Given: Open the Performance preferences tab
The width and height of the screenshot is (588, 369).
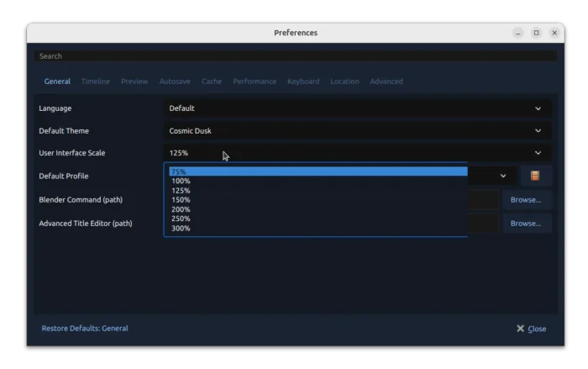Looking at the screenshot, I should pyautogui.click(x=255, y=82).
